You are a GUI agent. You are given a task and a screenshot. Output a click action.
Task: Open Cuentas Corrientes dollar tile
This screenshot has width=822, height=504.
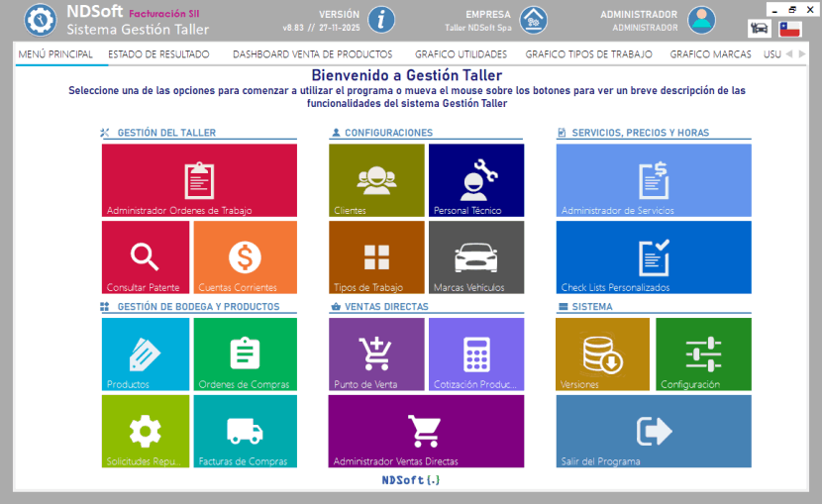click(245, 256)
